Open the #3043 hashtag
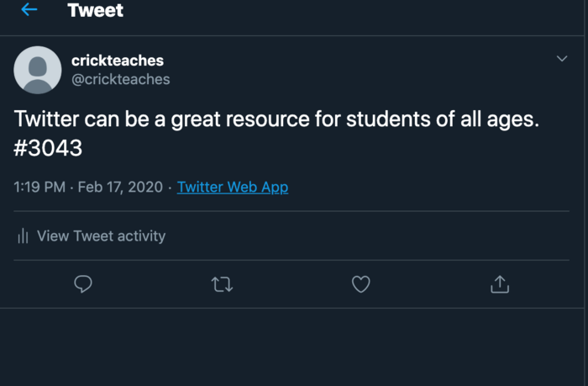This screenshot has height=386, width=588. 49,148
